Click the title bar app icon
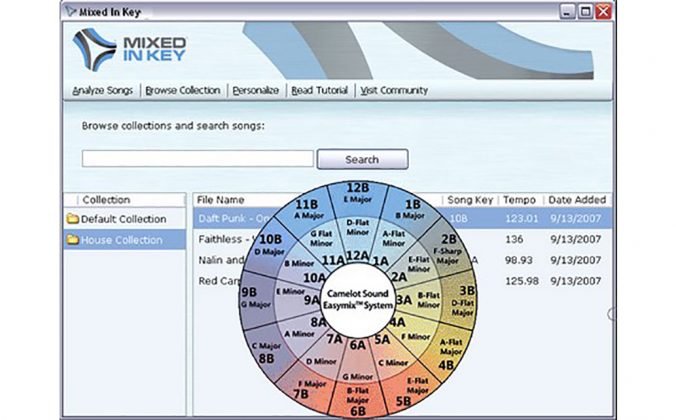The width and height of the screenshot is (676, 420). point(70,11)
